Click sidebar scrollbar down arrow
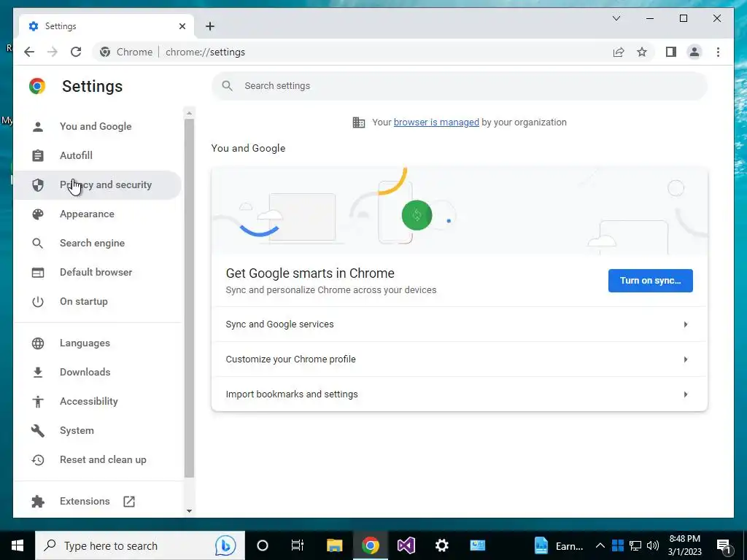Screen dimensions: 747x560 (189, 511)
